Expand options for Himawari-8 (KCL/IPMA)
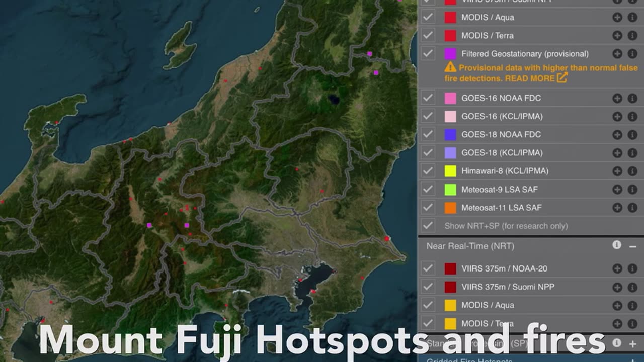This screenshot has height=362, width=644. click(x=617, y=171)
